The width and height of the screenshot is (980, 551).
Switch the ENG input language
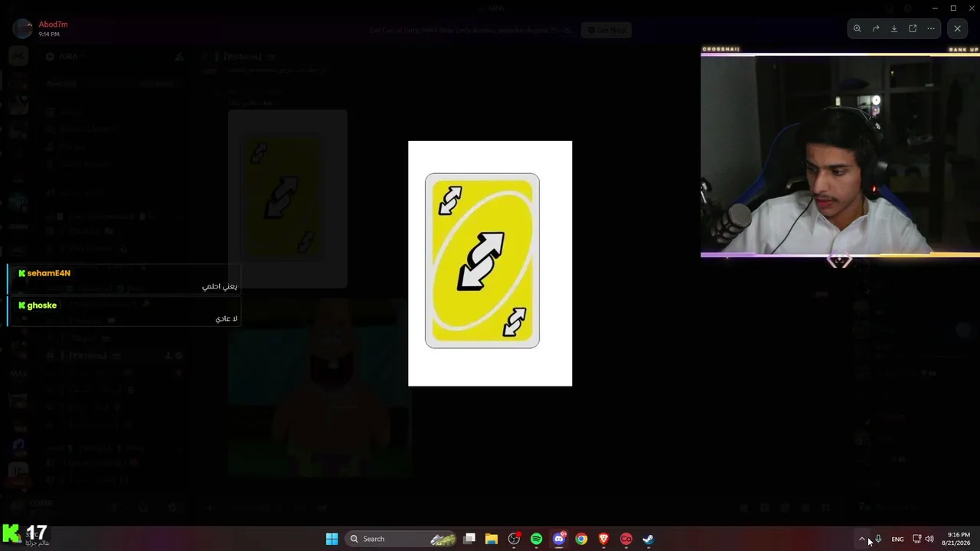897,539
